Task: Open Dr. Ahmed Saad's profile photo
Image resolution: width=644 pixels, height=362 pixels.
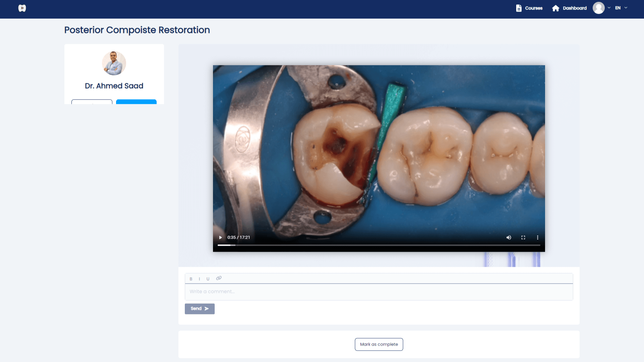Action: click(114, 63)
